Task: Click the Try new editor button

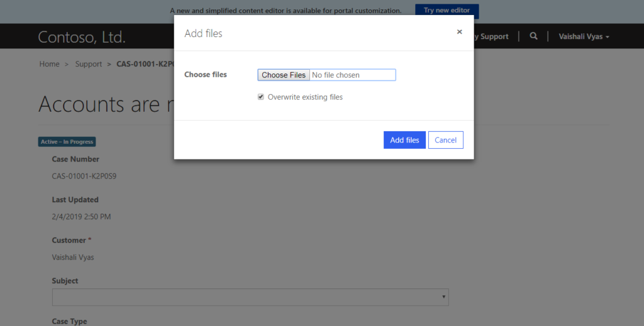Action: 447,10
